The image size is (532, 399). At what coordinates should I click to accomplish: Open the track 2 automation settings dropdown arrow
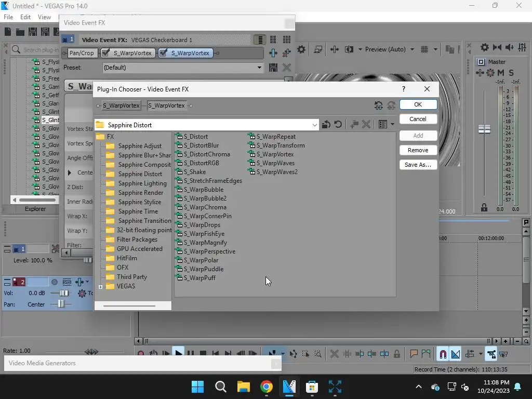click(x=87, y=282)
